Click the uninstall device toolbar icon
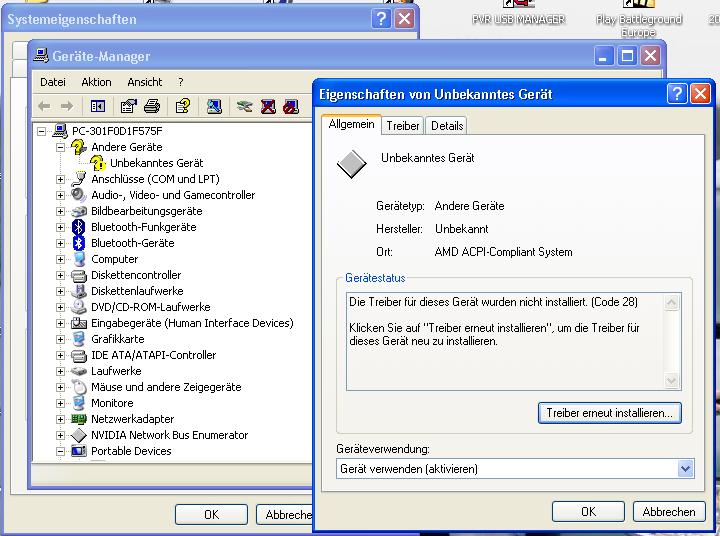 tap(268, 106)
